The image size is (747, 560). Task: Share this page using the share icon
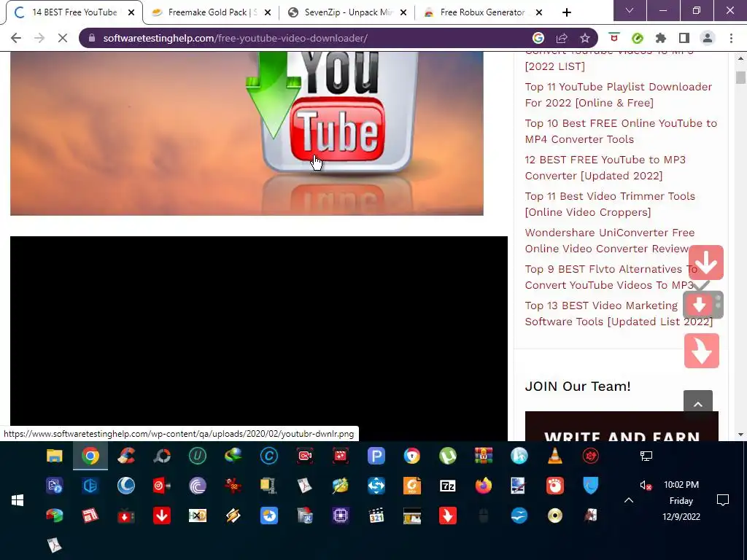pos(562,38)
